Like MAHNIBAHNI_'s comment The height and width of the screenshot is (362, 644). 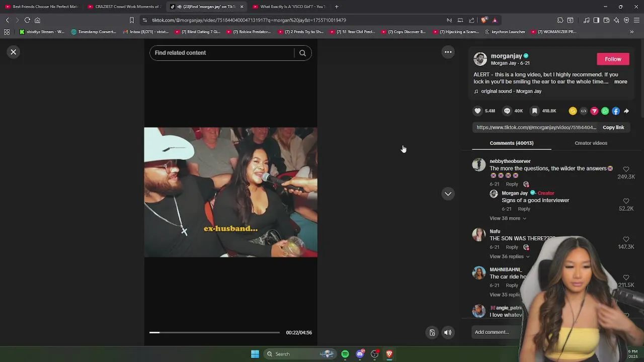point(626,278)
